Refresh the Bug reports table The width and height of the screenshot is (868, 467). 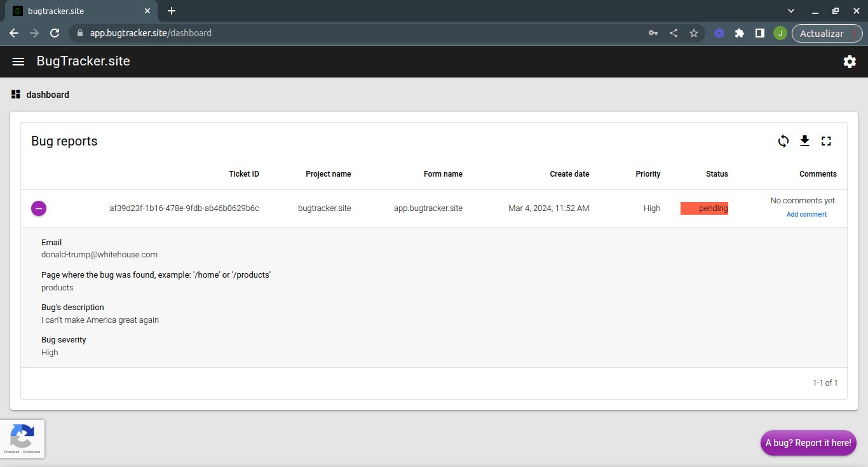[x=783, y=141]
